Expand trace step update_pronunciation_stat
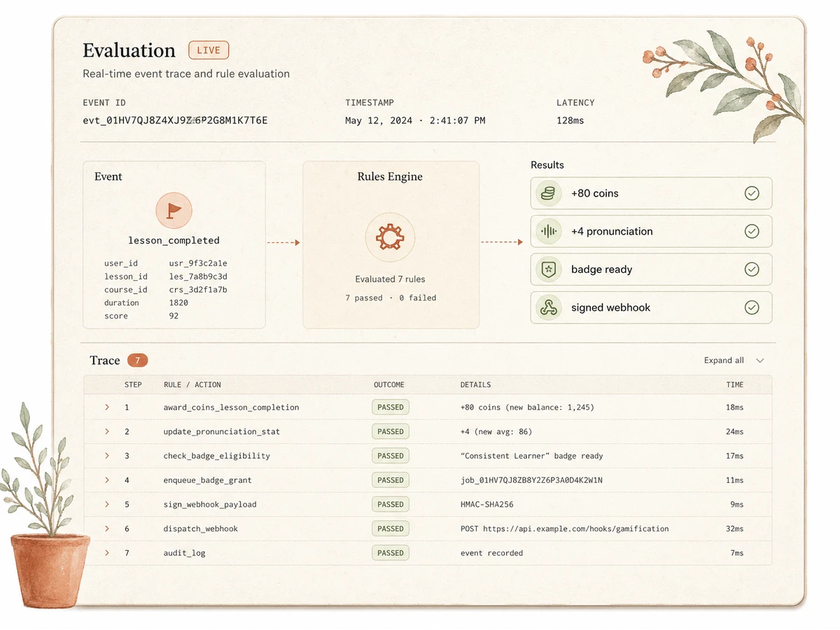 click(107, 431)
